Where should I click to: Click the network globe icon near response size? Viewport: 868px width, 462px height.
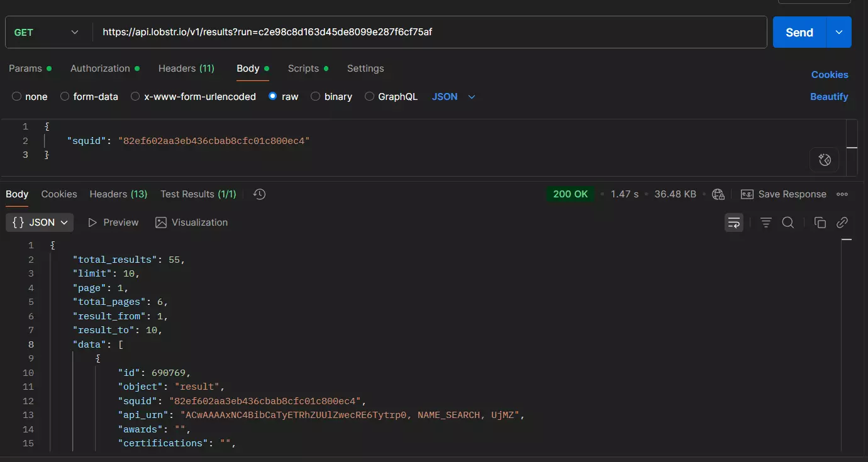(x=718, y=194)
